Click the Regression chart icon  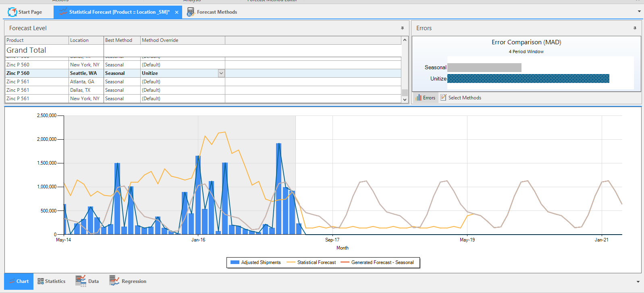[x=114, y=281]
